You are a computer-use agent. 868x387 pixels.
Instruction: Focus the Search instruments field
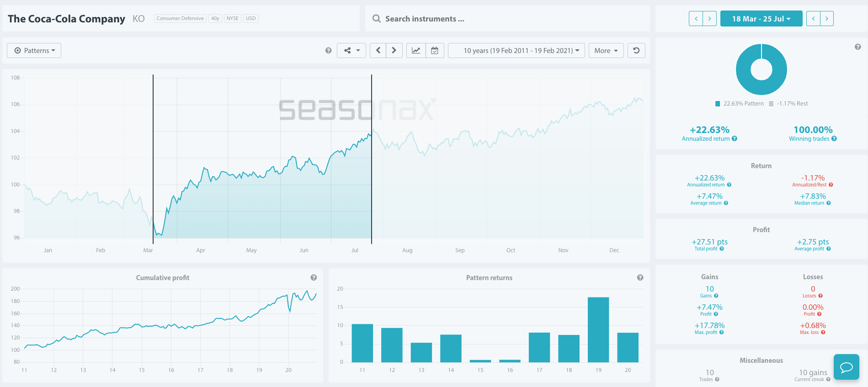[x=507, y=19]
